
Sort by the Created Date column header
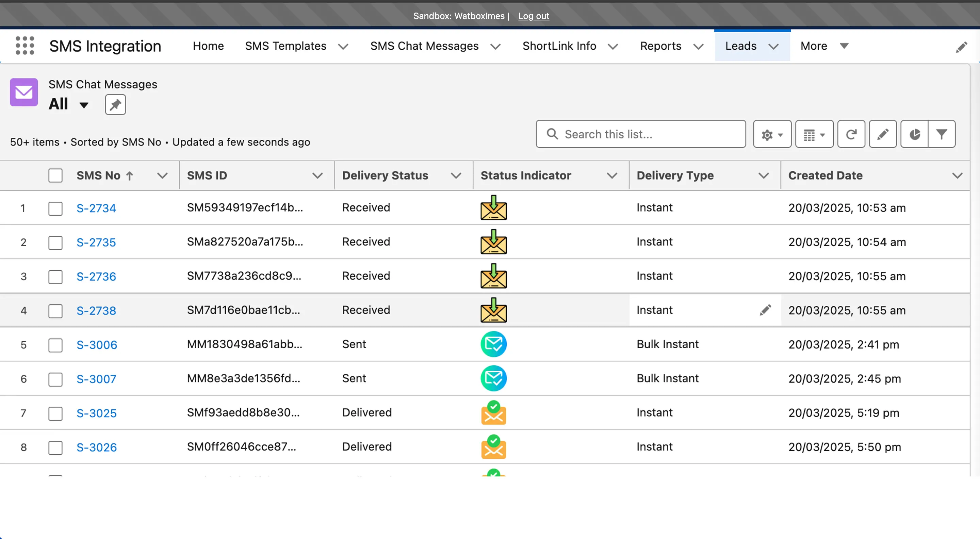(x=825, y=175)
